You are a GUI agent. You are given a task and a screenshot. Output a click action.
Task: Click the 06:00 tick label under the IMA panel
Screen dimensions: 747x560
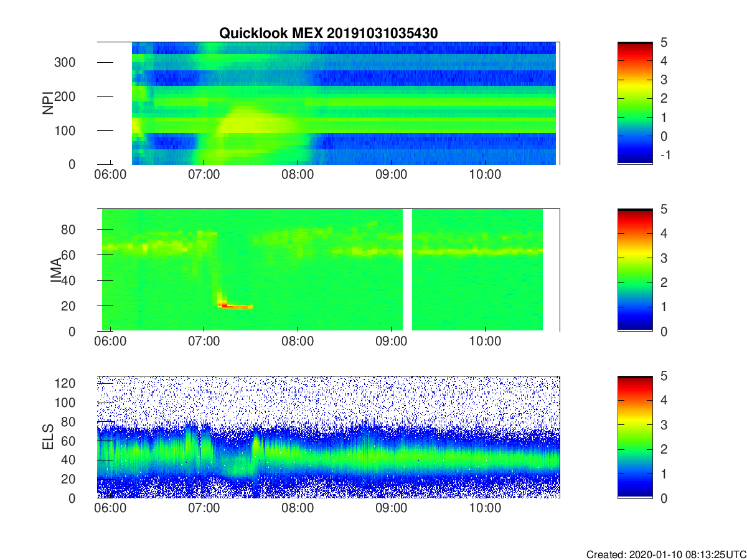110,342
